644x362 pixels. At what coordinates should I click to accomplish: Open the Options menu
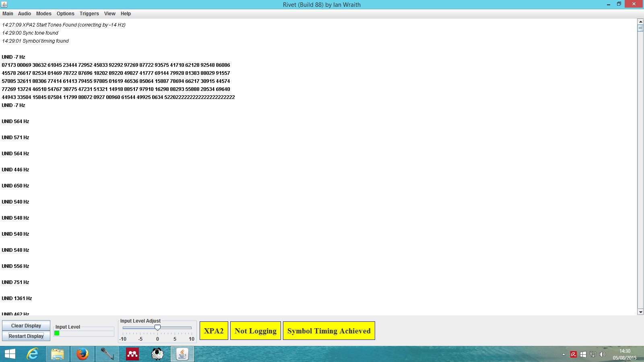pyautogui.click(x=66, y=14)
